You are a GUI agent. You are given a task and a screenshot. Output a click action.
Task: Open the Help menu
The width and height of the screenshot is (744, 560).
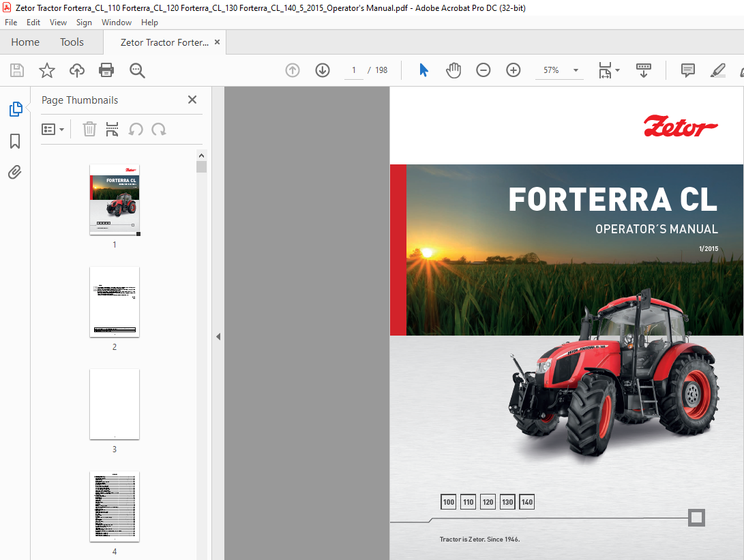coord(149,23)
